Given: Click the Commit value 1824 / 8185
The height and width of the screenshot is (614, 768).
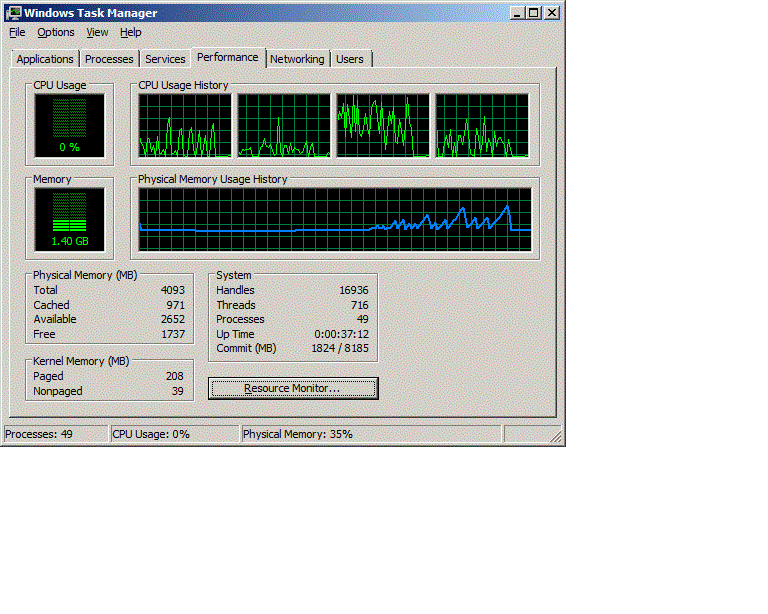Looking at the screenshot, I should (x=340, y=348).
